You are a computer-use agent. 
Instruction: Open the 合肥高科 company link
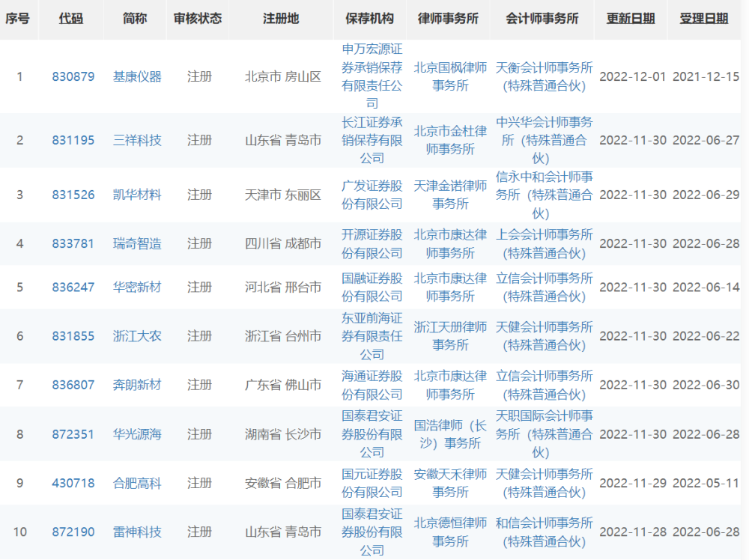137,483
